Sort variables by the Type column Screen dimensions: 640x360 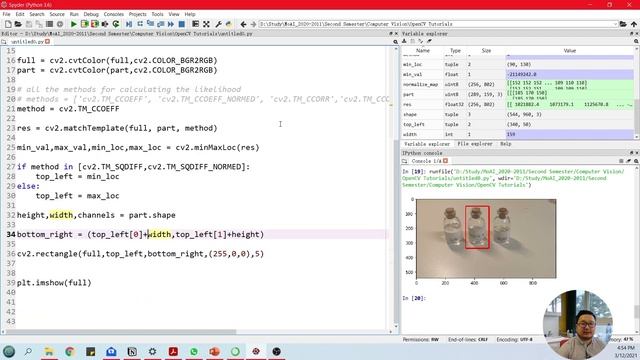coord(455,51)
